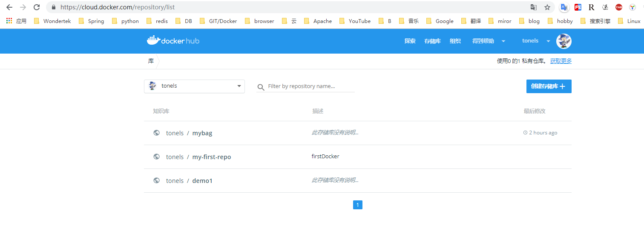
Task: Open the tonels / mybag repository
Action: pyautogui.click(x=189, y=133)
